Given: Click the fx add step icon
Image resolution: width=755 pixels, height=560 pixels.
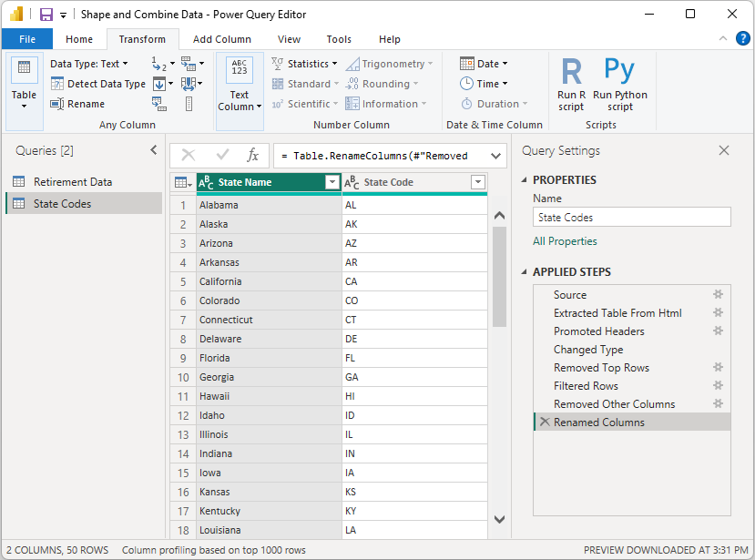Looking at the screenshot, I should pos(252,155).
